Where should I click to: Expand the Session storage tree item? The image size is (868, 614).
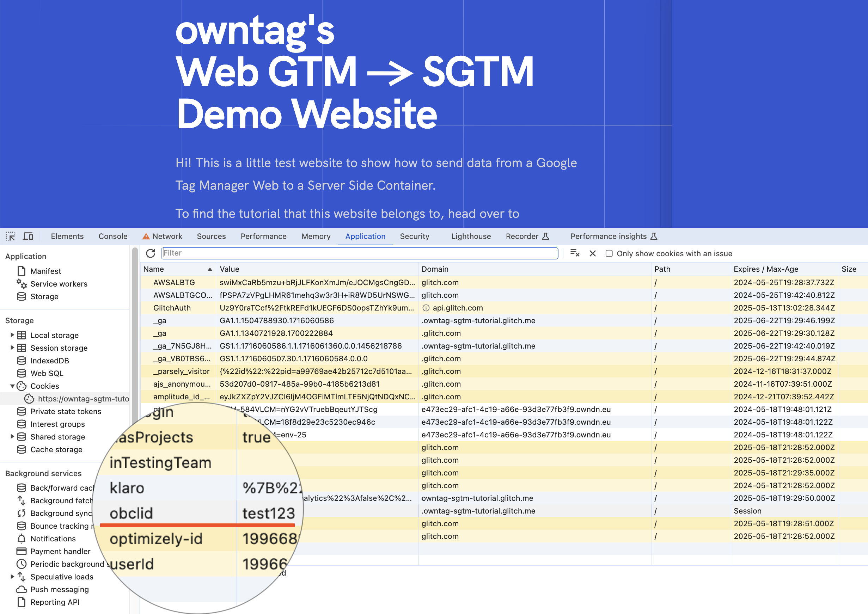tap(12, 348)
